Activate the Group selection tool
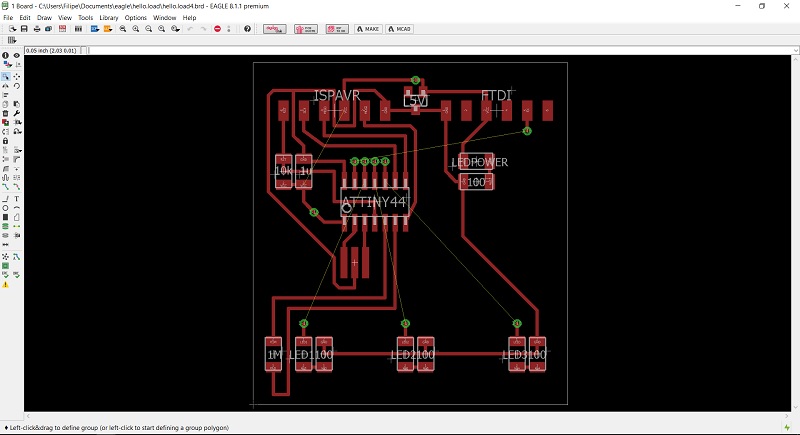The height and width of the screenshot is (435, 800). [x=6, y=76]
